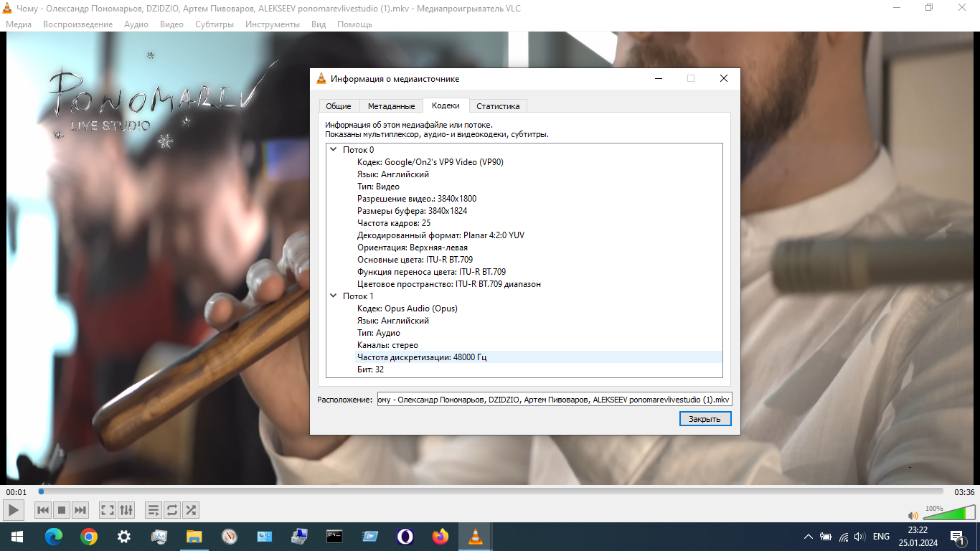980x551 pixels.
Task: Stop playback with the stop button
Action: click(62, 510)
